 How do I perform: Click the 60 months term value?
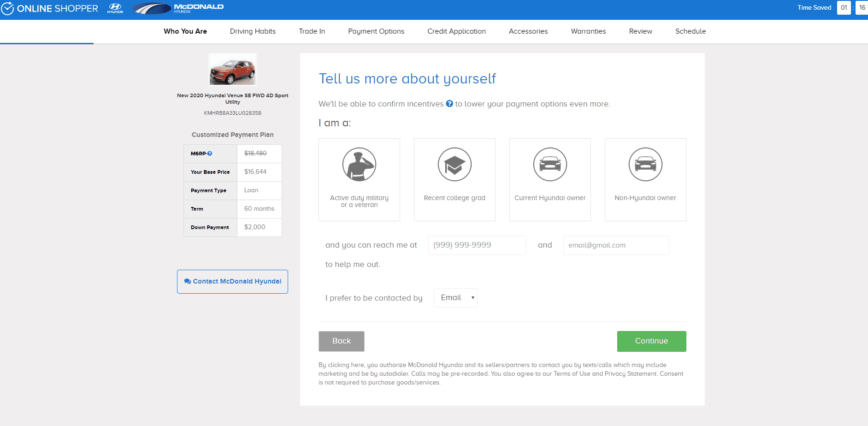point(259,209)
